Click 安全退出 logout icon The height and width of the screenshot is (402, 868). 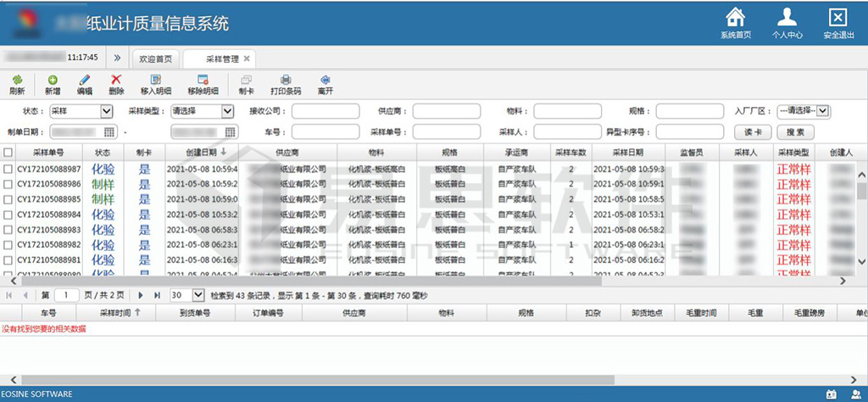tap(837, 17)
